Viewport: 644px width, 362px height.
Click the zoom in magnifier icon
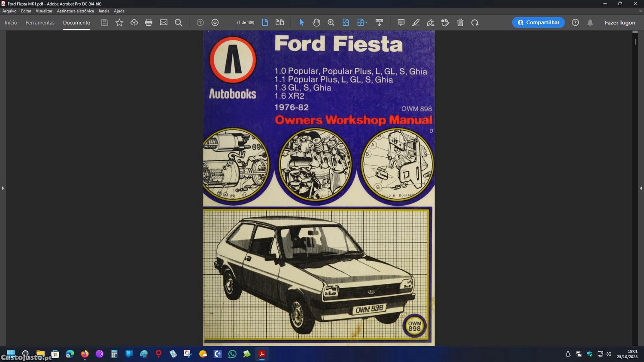tap(331, 22)
